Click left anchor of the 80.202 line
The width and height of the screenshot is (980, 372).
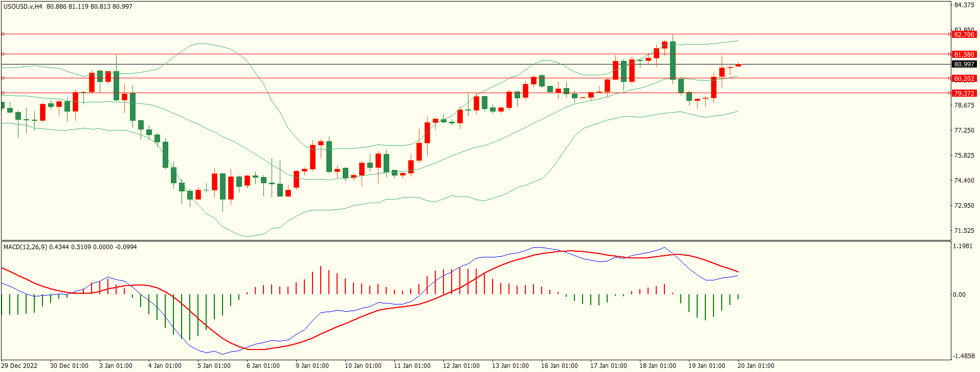[3, 78]
